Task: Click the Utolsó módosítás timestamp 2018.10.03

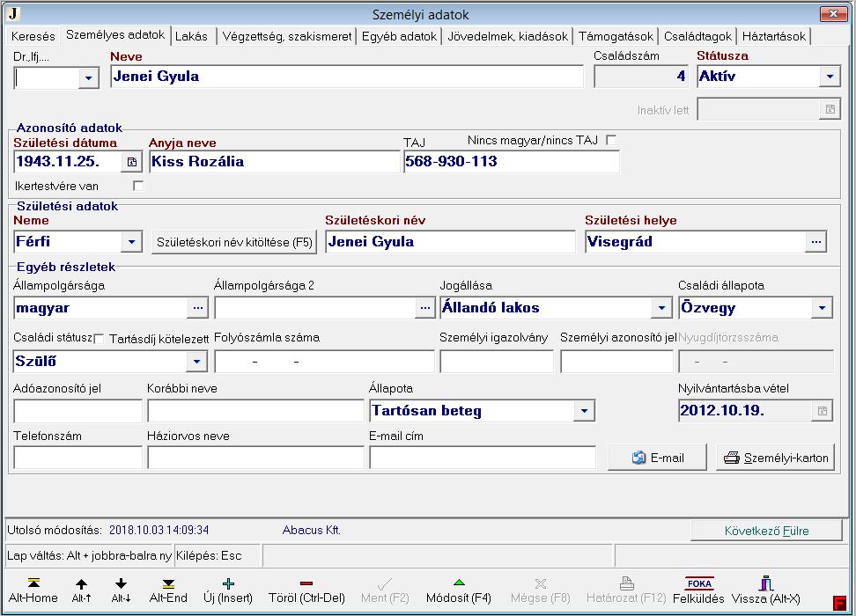Action: (x=159, y=531)
